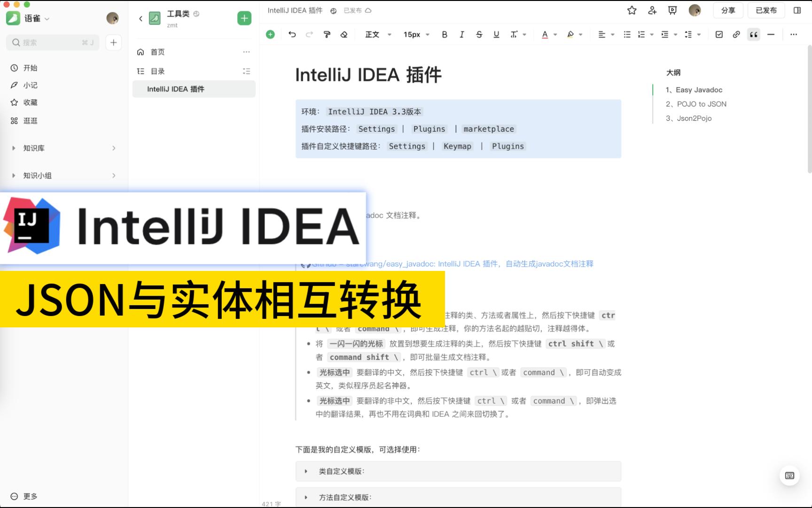812x508 pixels.
Task: Open the document history icon beside title
Action: [x=333, y=11]
